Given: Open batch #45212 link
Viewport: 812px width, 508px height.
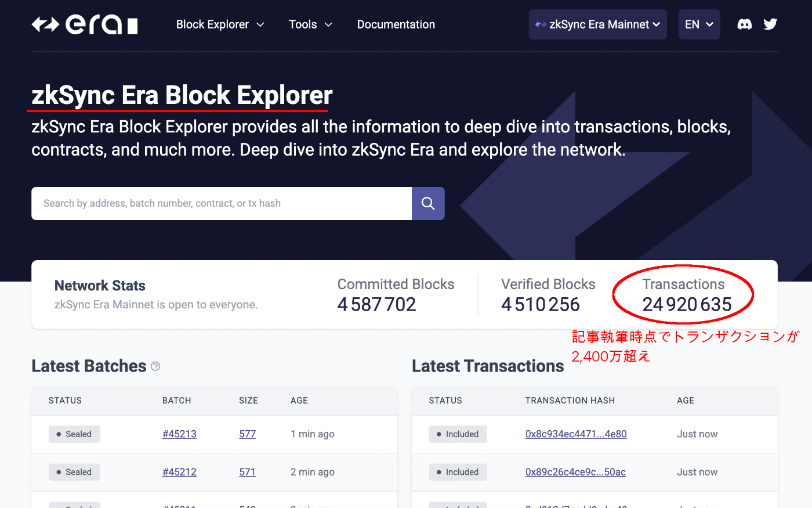Looking at the screenshot, I should tap(179, 472).
